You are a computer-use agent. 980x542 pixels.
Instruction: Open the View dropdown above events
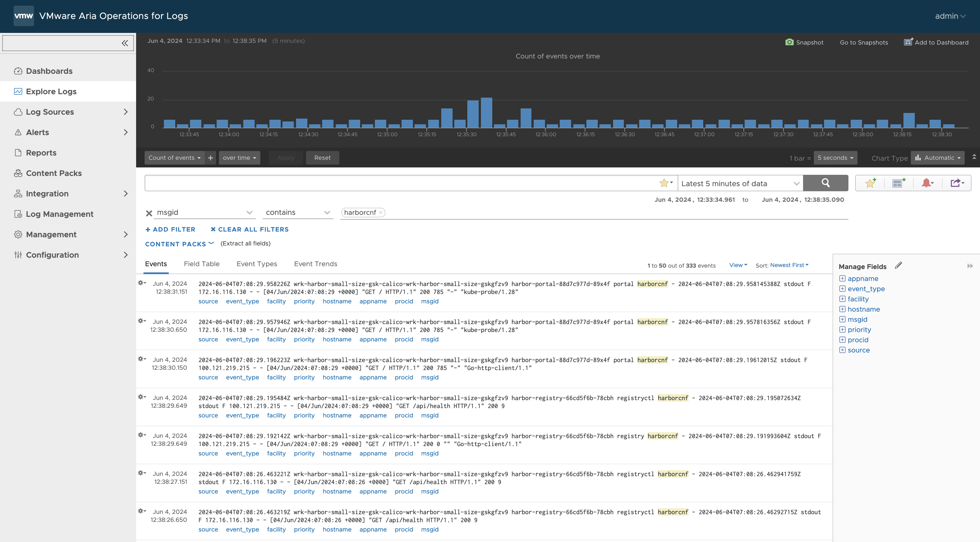click(x=738, y=265)
